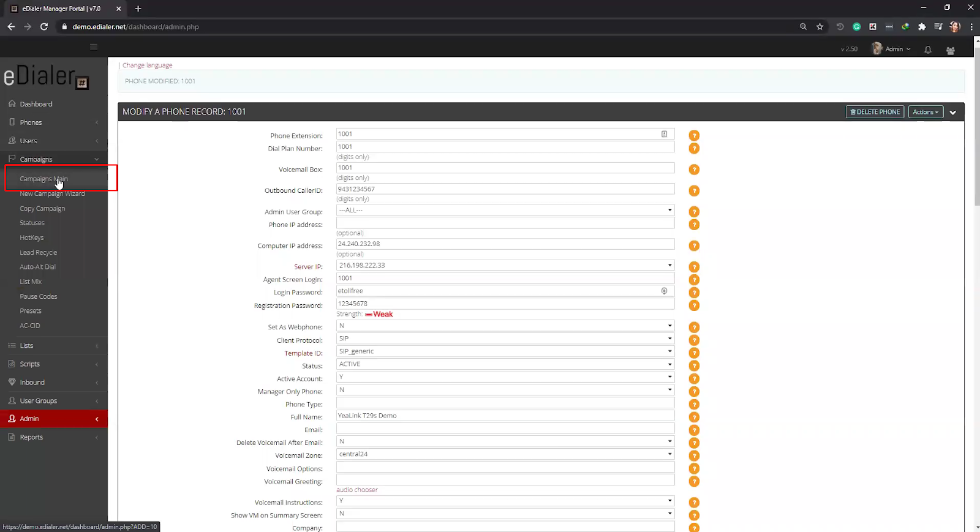Click eDialer logo
The width and height of the screenshot is (980, 532).
pyautogui.click(x=47, y=77)
